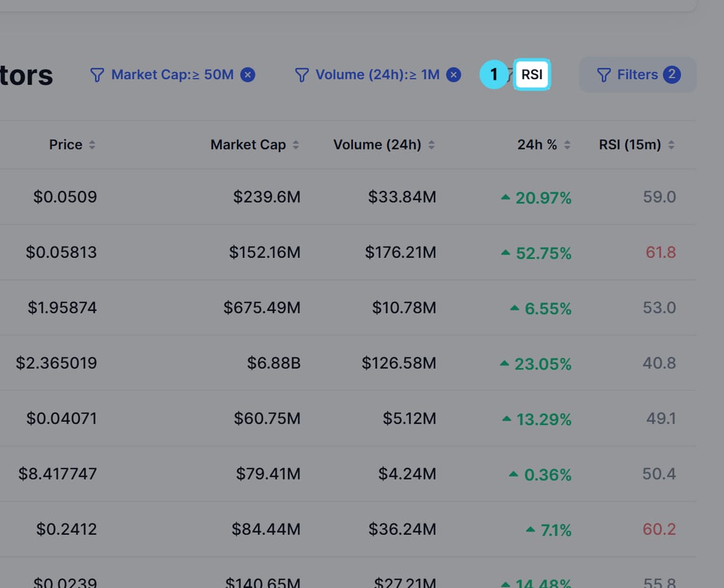
Task: Select the price cell $0.05813
Action: [x=61, y=252]
